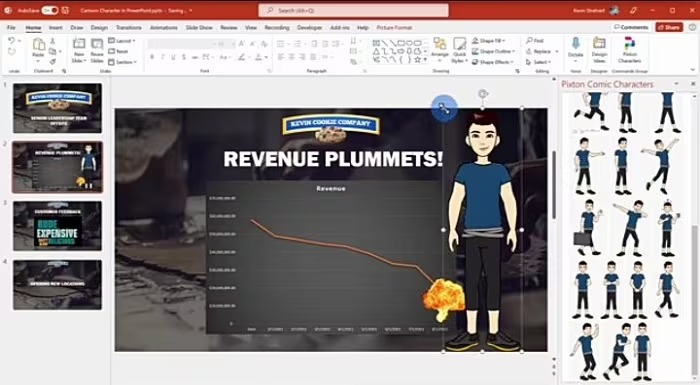
Task: Click the star shape in shapes gallery
Action: tap(417, 59)
